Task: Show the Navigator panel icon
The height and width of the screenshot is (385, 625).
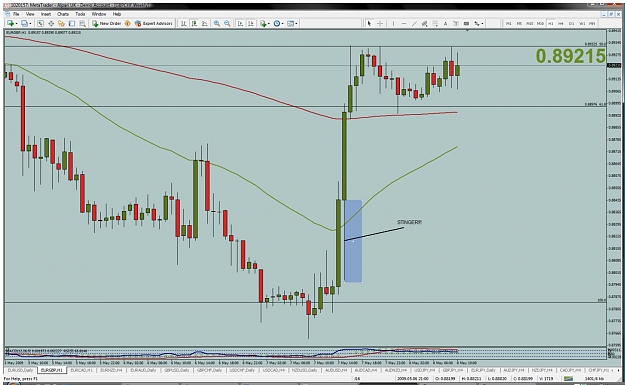Action: (x=61, y=24)
